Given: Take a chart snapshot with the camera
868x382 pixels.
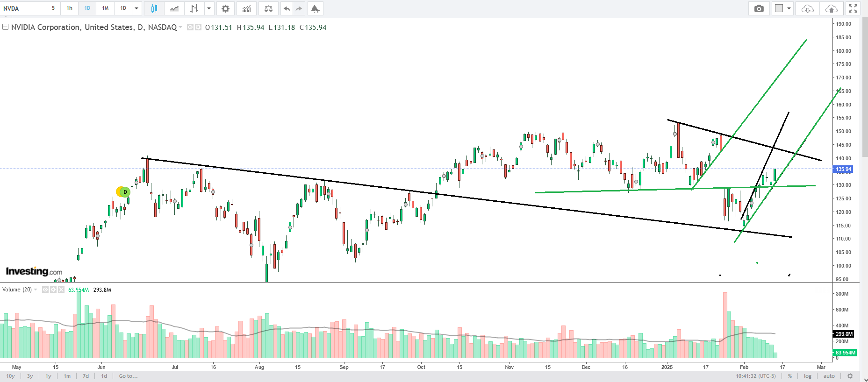Looking at the screenshot, I should pyautogui.click(x=759, y=8).
